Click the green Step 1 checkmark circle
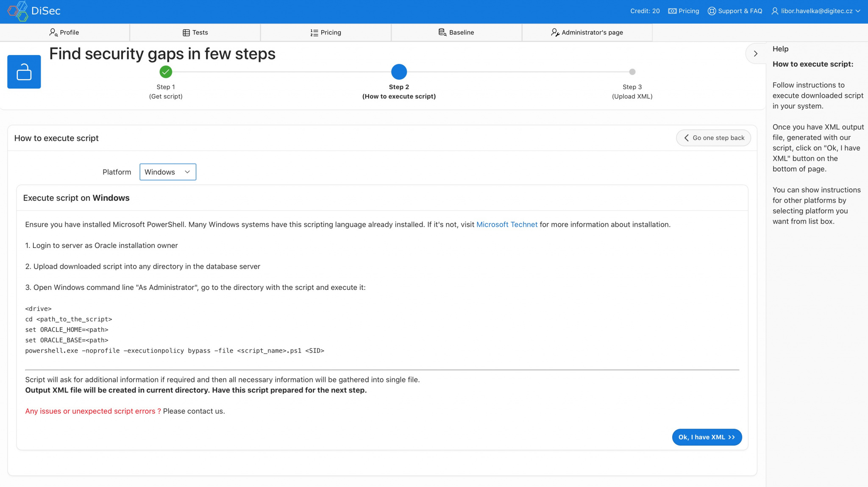This screenshot has height=487, width=868. point(166,72)
